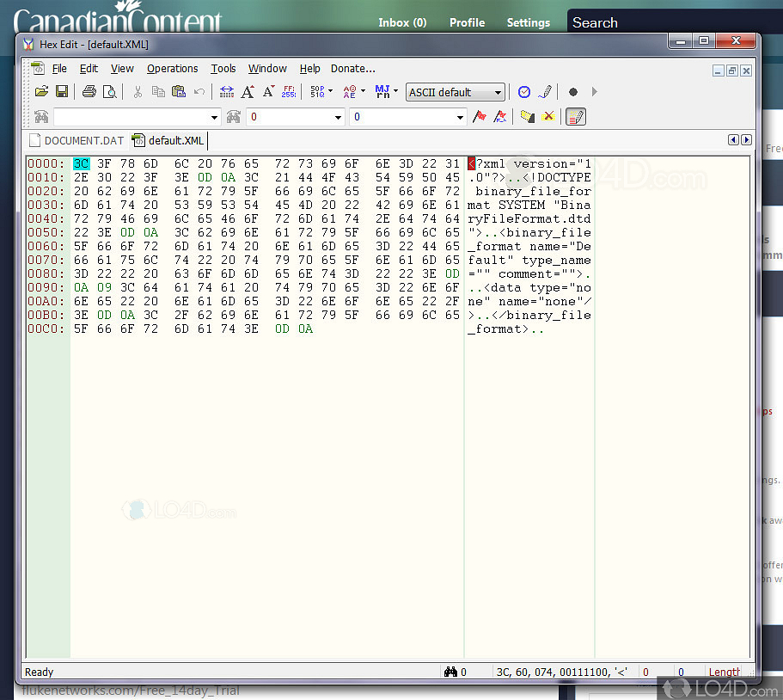This screenshot has height=700, width=783.
Task: Open dropdown arrow beside AE icon
Action: [363, 91]
